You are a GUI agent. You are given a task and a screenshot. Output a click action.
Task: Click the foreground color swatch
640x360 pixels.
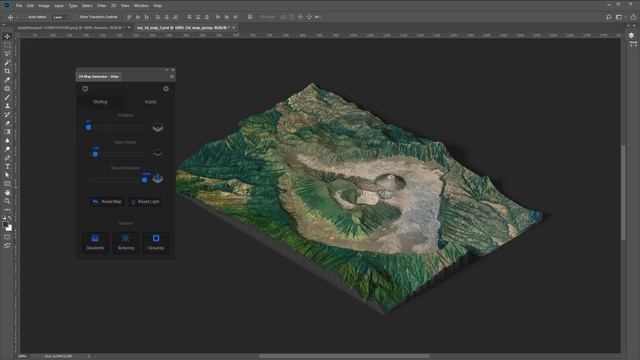pos(5,224)
